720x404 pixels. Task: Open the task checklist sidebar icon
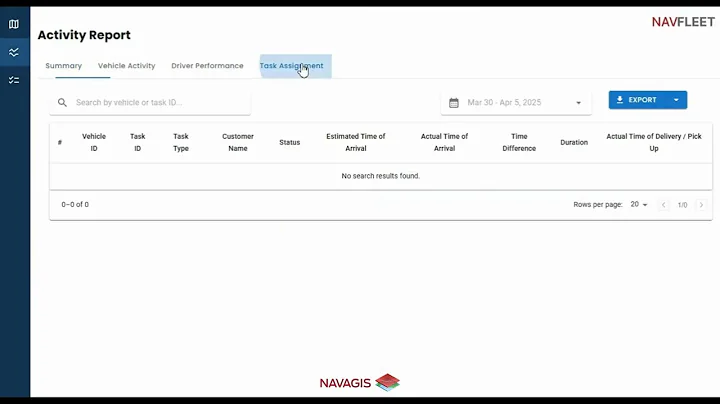[x=14, y=80]
